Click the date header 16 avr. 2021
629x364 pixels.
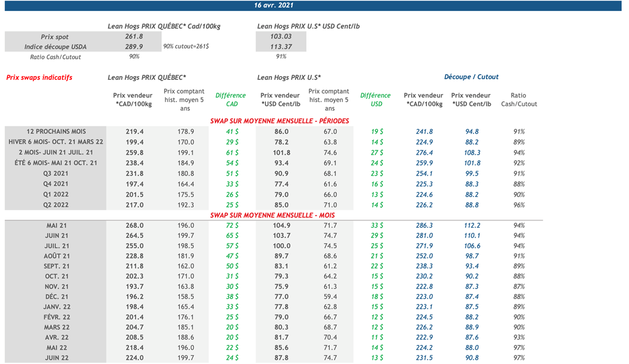273,6
